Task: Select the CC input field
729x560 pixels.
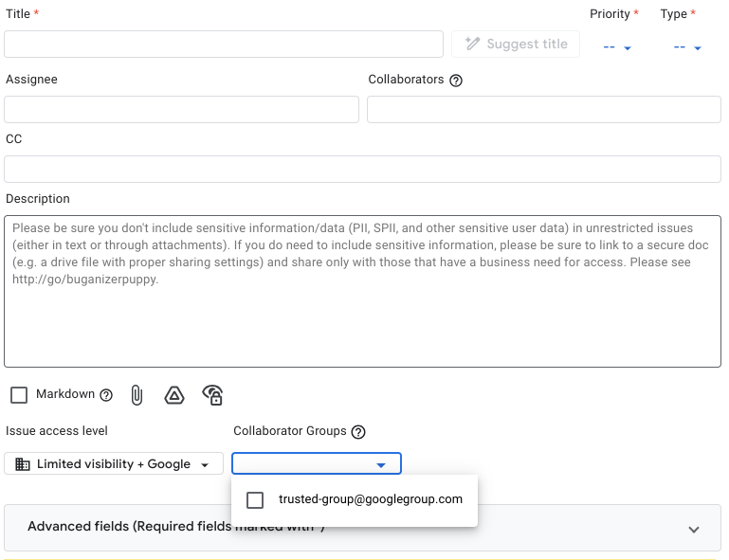Action: 362,170
